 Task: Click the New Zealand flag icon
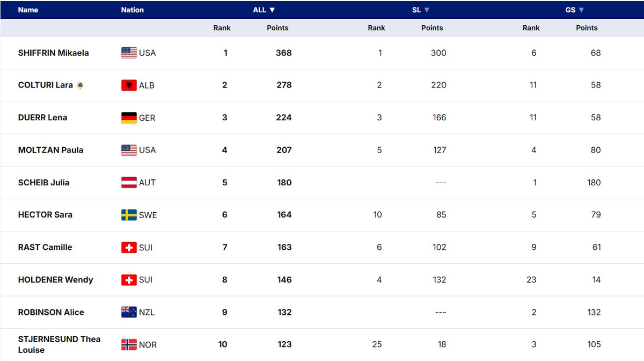pyautogui.click(x=129, y=312)
